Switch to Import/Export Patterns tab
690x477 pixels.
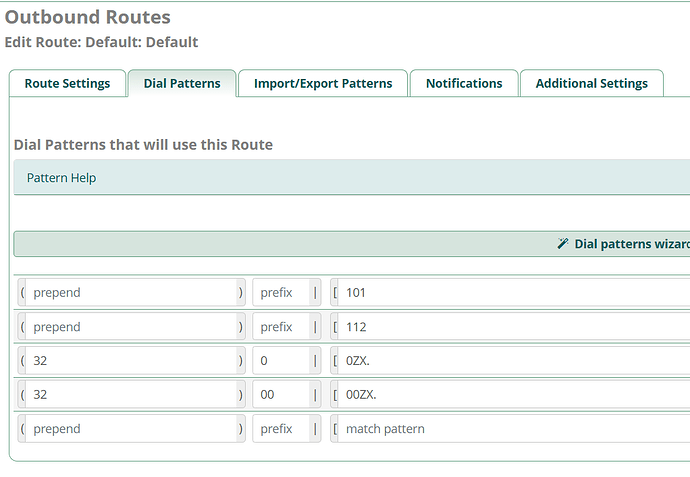point(323,84)
